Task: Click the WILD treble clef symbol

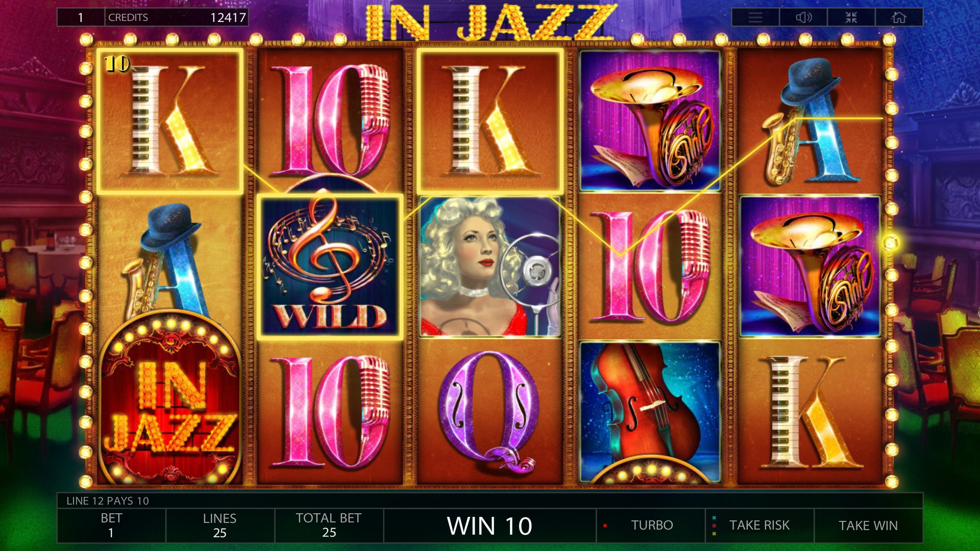Action: click(x=330, y=267)
